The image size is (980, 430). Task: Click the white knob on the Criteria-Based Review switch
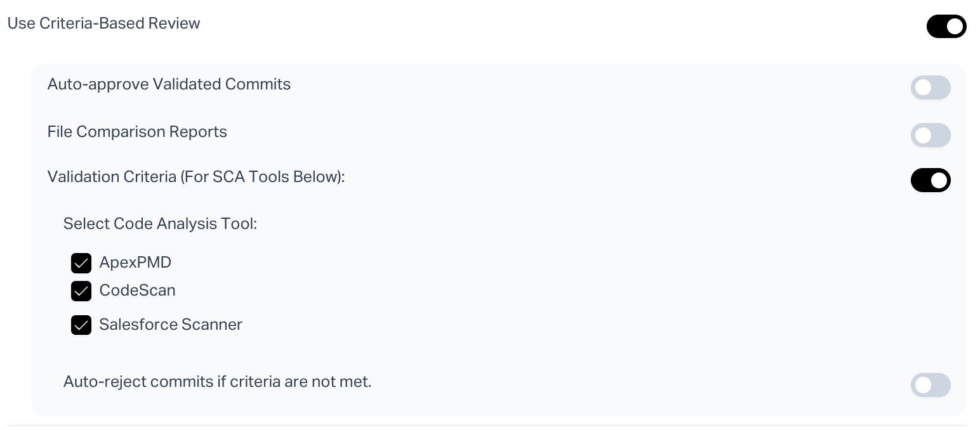pos(955,27)
